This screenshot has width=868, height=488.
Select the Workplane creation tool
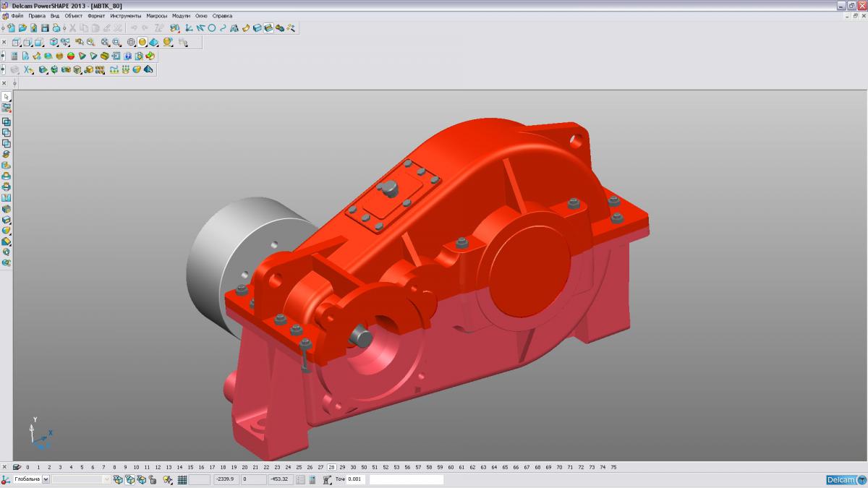[x=188, y=28]
